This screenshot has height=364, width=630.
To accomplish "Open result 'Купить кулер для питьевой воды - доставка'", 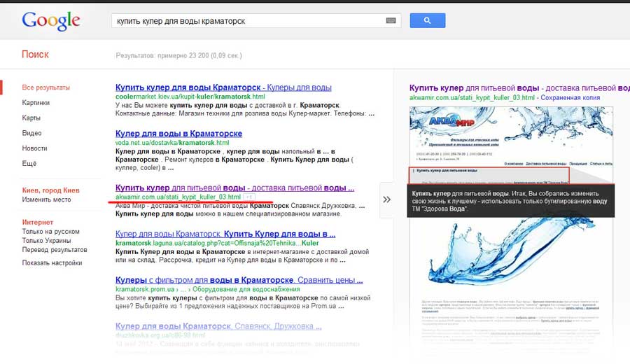I will pyautogui.click(x=234, y=188).
